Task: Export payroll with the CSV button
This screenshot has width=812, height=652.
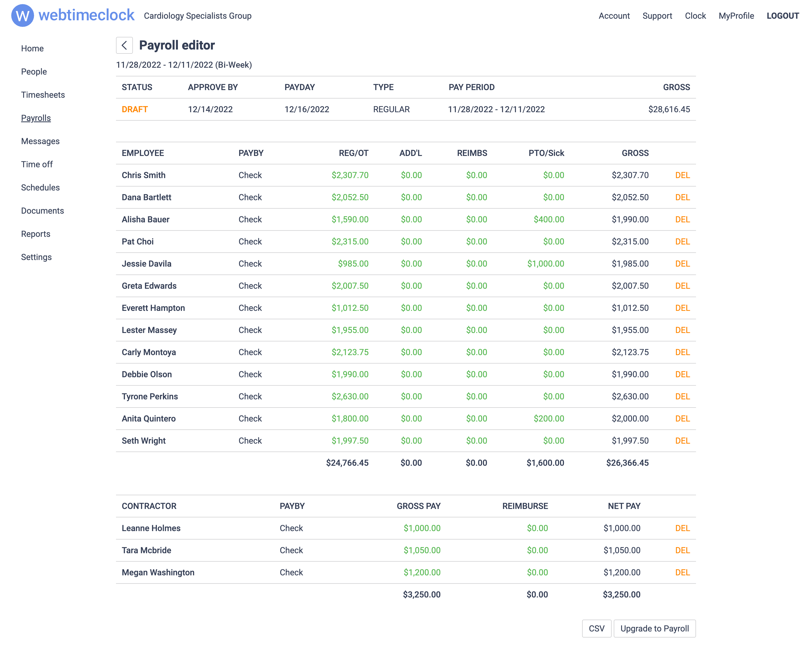Action: coord(596,628)
